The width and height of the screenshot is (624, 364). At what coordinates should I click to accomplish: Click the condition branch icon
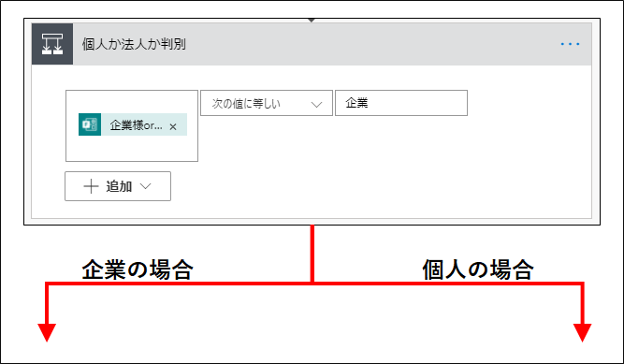52,44
